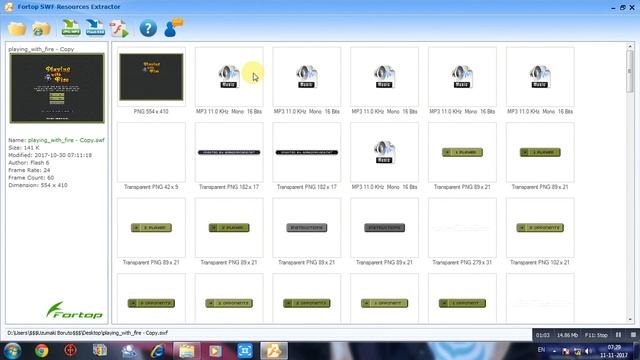The image size is (640, 360).
Task: Open the media player taskbar icon
Action: pyautogui.click(x=215, y=351)
